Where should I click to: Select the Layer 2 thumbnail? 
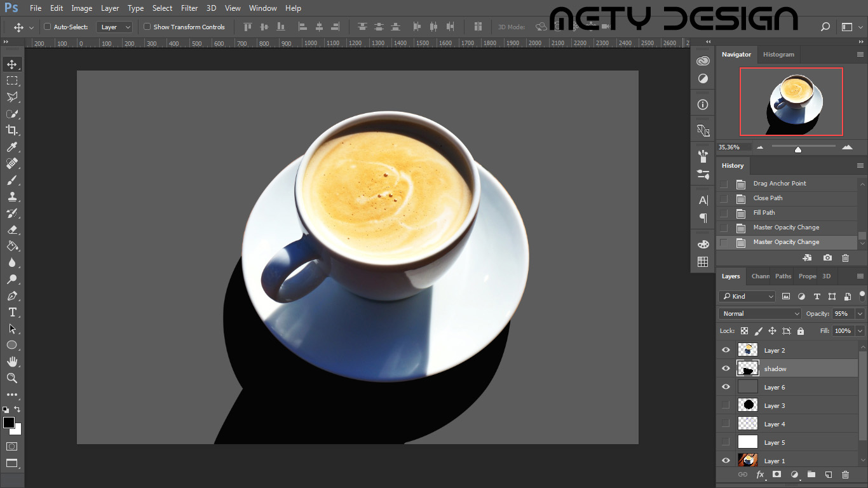[748, 350]
